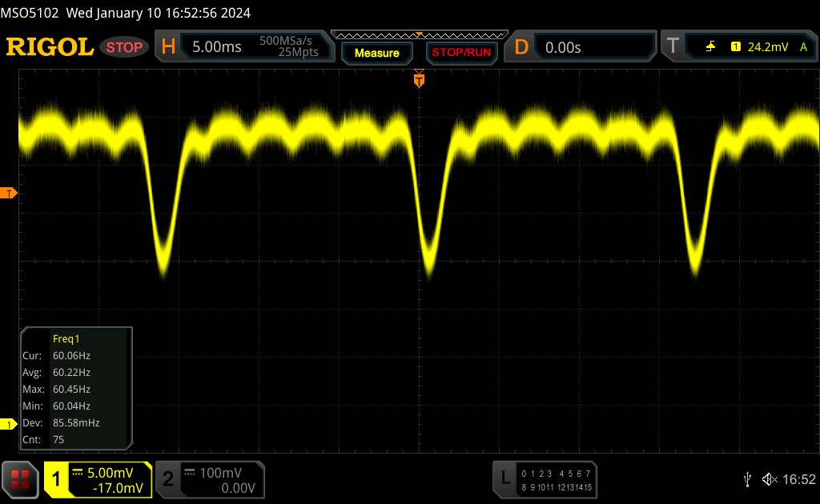Select the orange trigger position marker above grid
This screenshot has height=504, width=820.
tap(419, 79)
